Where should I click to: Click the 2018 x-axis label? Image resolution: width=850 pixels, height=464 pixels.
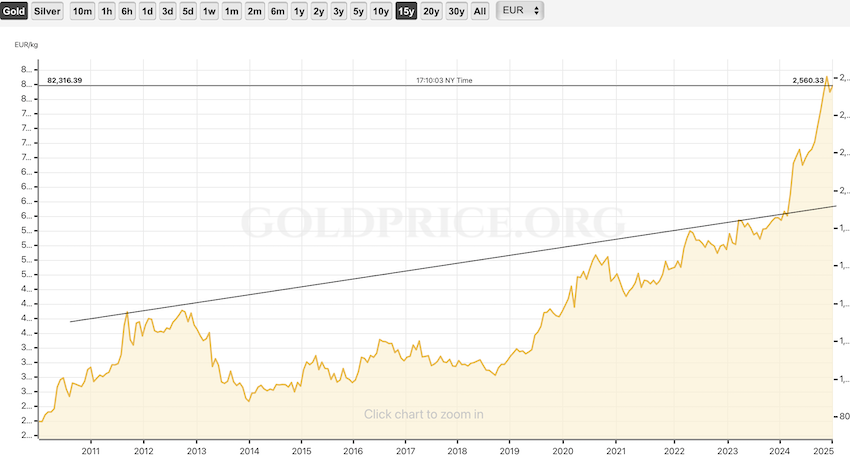457,451
